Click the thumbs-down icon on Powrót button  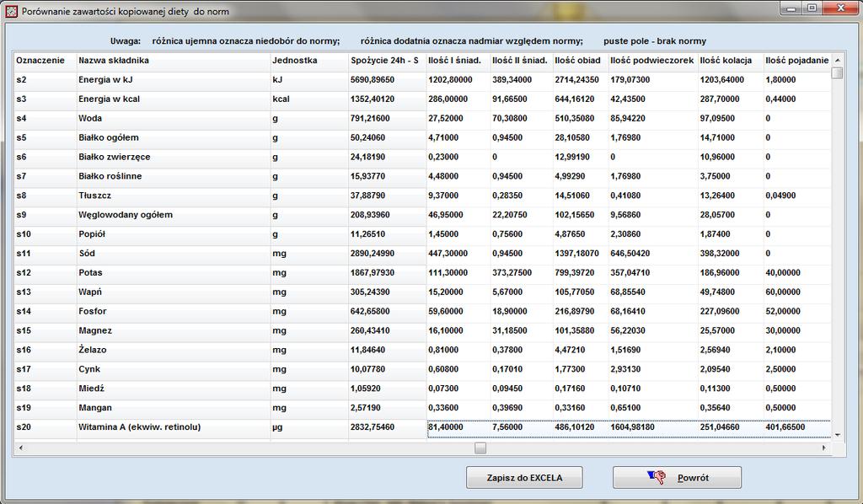(656, 477)
